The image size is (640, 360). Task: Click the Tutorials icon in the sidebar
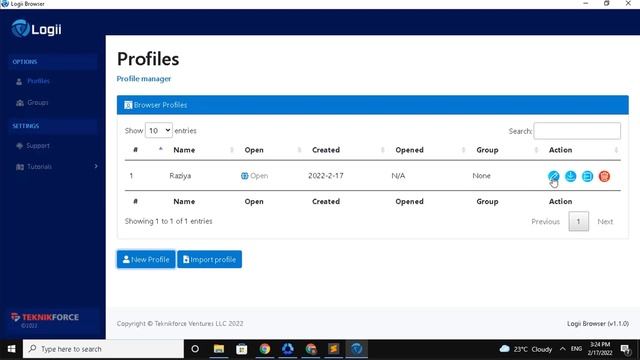point(20,167)
